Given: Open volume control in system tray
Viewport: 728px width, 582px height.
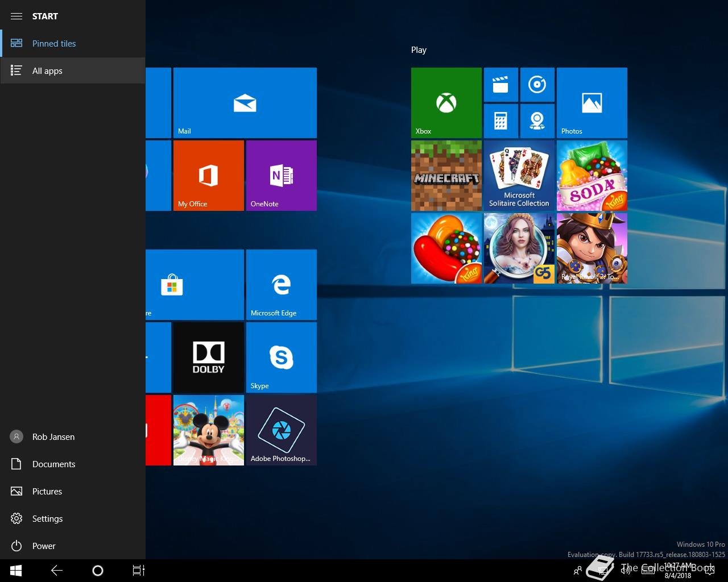Looking at the screenshot, I should (625, 571).
